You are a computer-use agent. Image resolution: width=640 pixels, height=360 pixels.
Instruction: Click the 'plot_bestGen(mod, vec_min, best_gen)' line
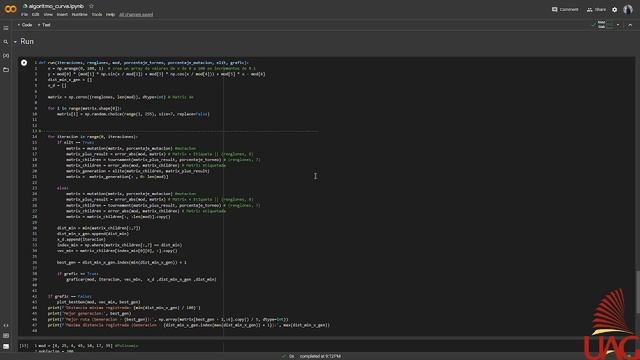tap(98, 302)
